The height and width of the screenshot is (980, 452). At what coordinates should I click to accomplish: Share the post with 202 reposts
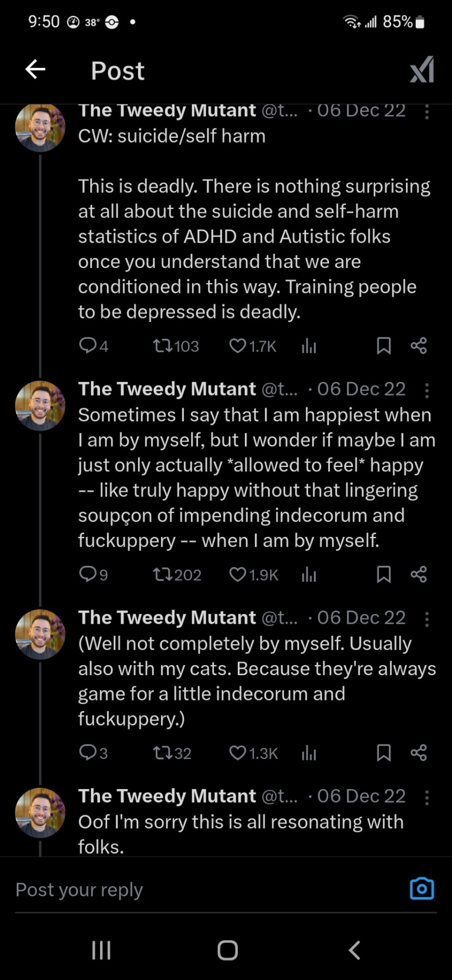click(418, 575)
